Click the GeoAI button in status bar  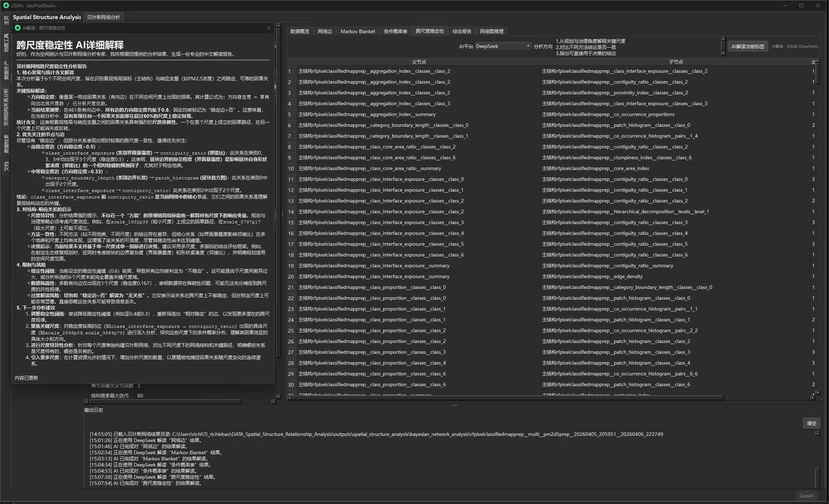(806, 496)
